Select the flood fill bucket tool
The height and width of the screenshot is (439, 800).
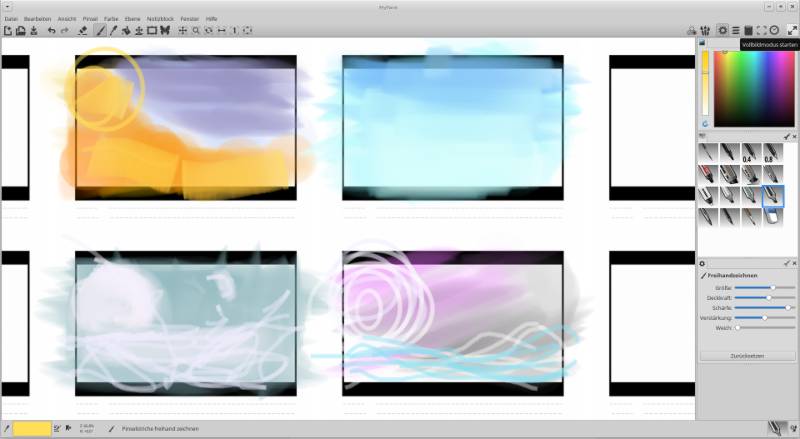click(126, 31)
